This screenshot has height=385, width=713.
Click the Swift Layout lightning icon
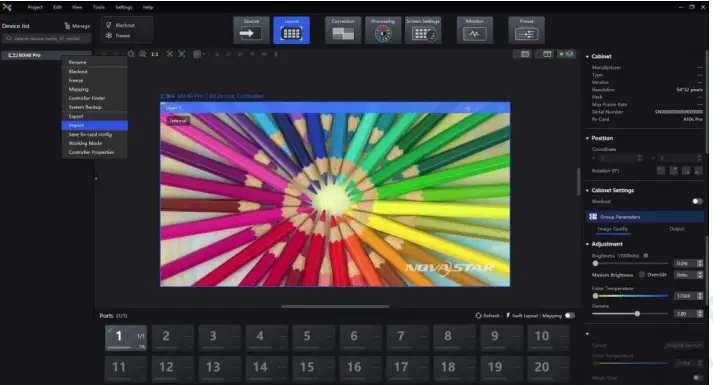click(x=508, y=315)
